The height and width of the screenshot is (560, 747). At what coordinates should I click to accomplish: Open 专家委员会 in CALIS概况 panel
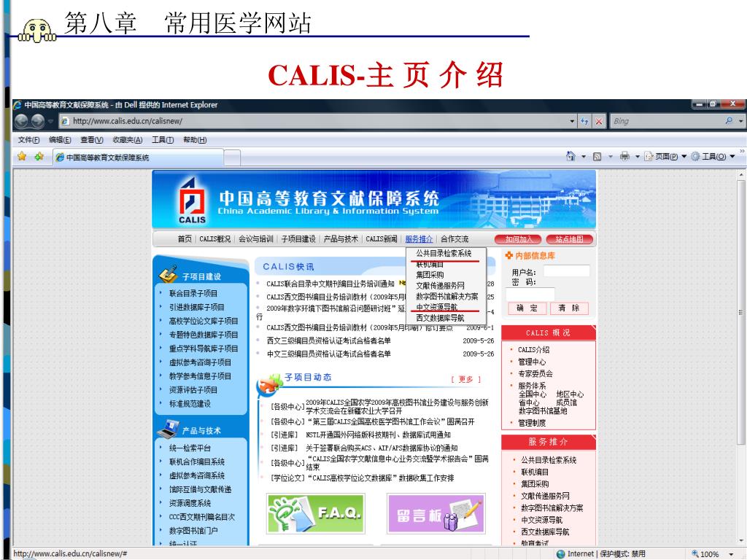(535, 373)
